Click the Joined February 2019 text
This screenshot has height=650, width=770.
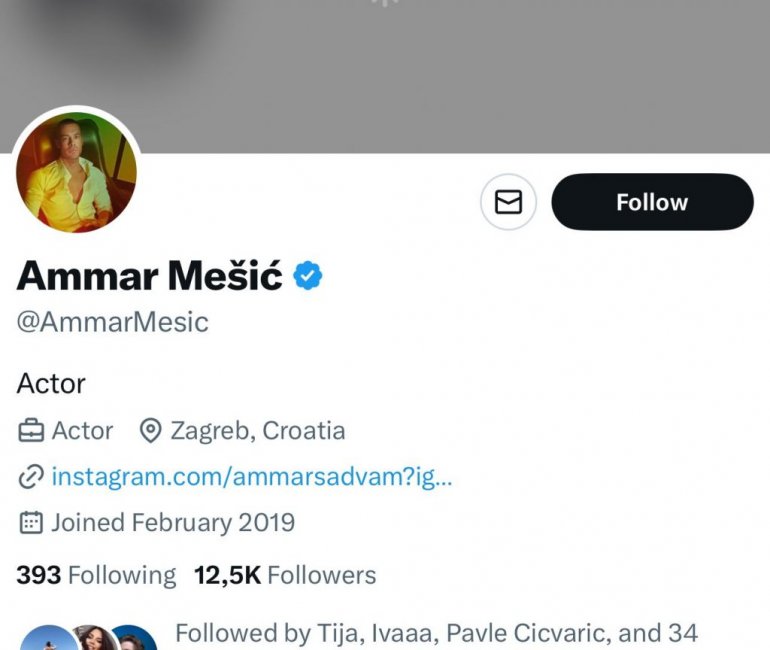(x=173, y=522)
